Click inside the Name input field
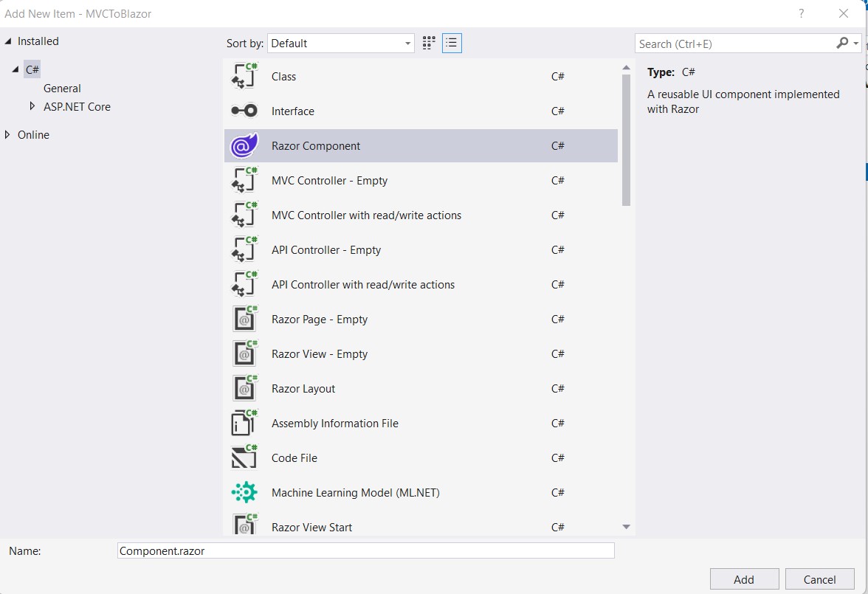The height and width of the screenshot is (594, 868). click(365, 550)
